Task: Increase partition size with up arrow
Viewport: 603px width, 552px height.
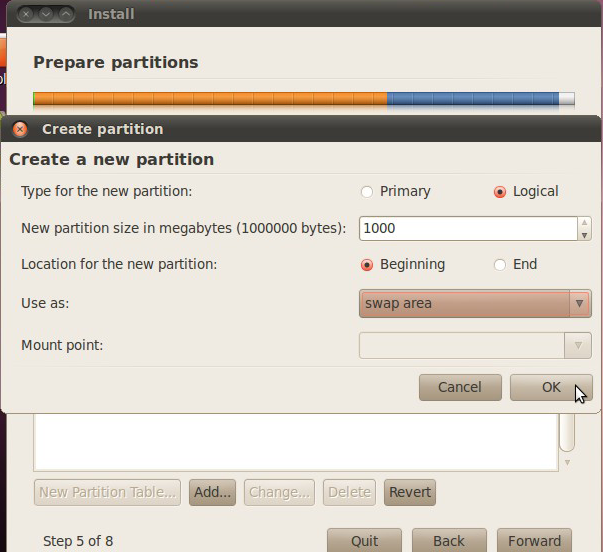Action: point(584,222)
